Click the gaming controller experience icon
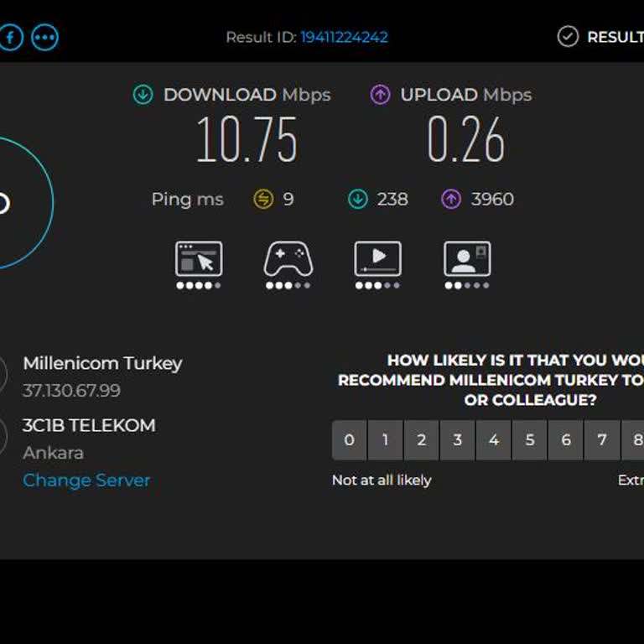 coord(288,259)
